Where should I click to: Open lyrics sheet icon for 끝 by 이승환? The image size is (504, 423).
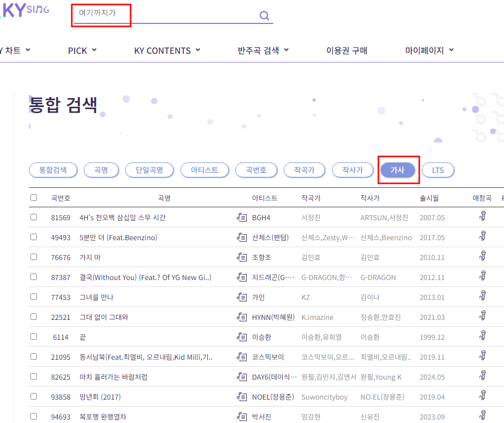point(242,337)
